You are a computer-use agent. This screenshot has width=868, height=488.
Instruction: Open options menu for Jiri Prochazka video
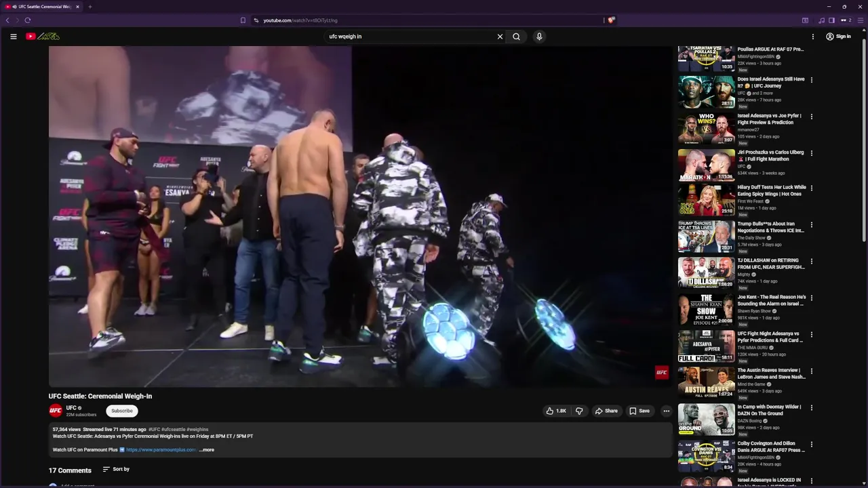(812, 153)
